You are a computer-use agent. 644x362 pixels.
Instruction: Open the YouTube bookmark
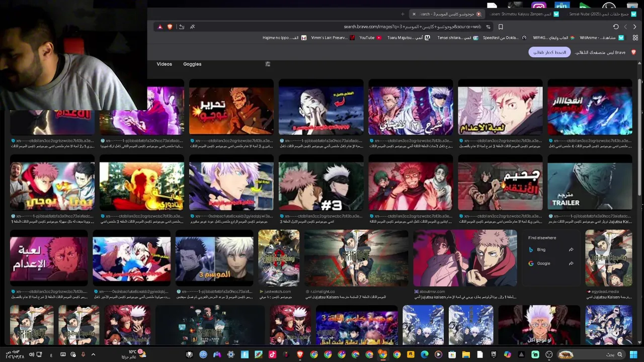[370, 38]
